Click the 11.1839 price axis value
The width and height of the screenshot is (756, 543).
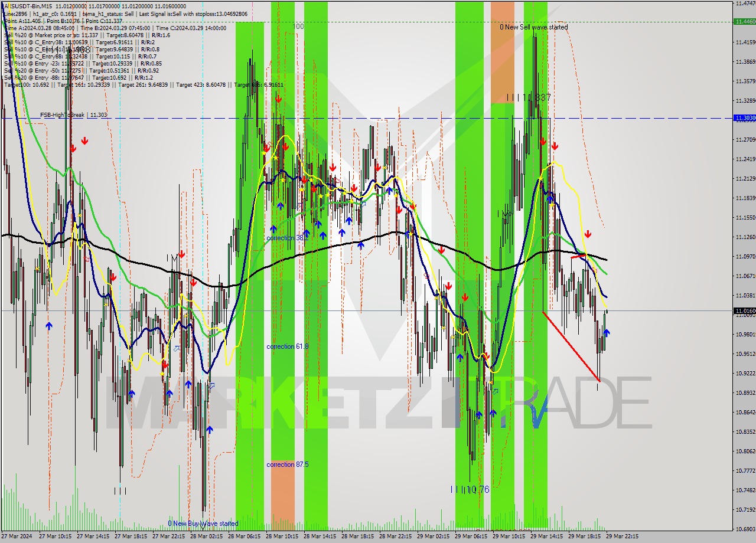pos(746,198)
